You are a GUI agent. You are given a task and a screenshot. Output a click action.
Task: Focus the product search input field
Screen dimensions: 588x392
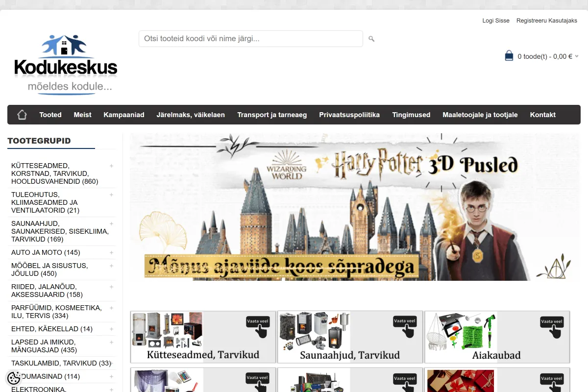click(x=251, y=39)
